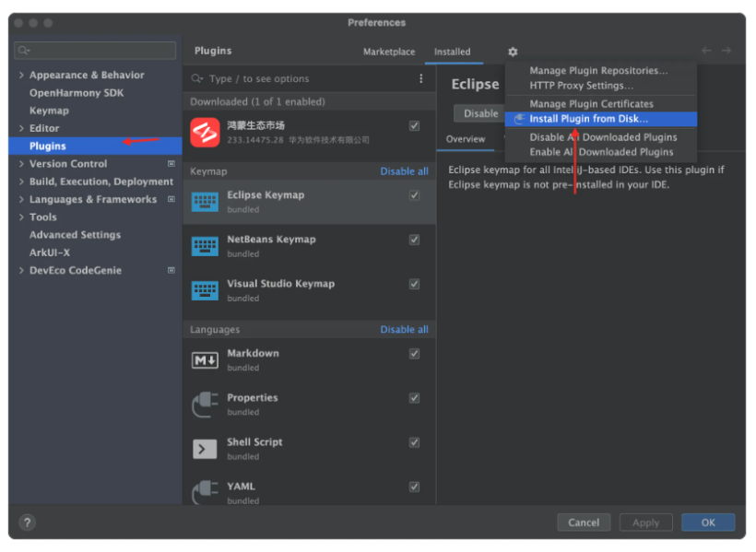Screen dimensions: 756x552
Task: Toggle the 鸿蒙生态市场 plugin checkbox
Action: tap(414, 126)
